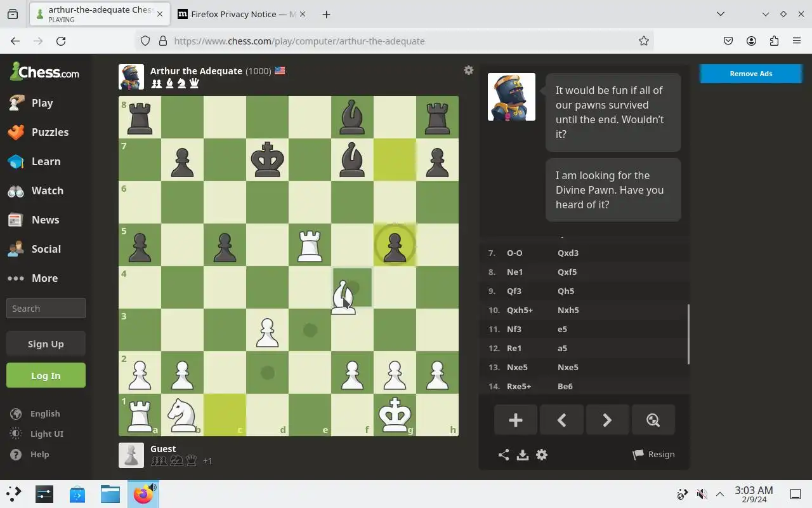Open application launcher in taskbar
812x508 pixels.
tap(13, 494)
